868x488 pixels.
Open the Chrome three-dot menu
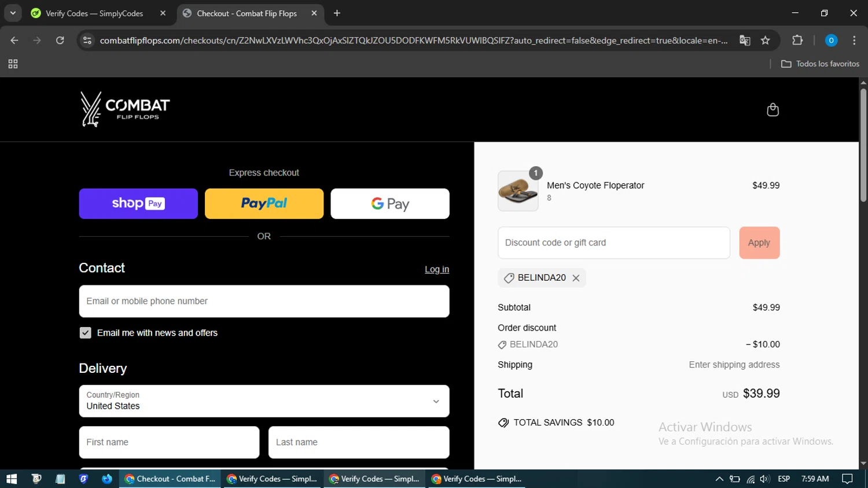click(x=854, y=41)
